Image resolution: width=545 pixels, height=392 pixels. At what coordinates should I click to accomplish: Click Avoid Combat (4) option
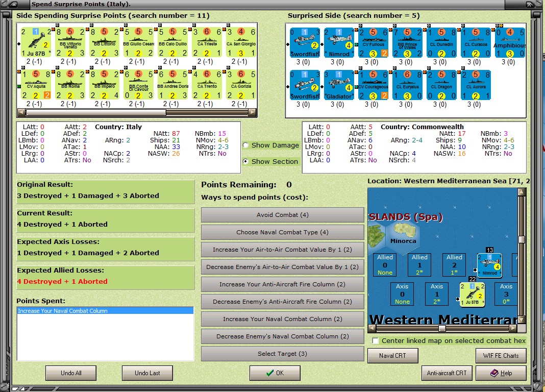click(x=283, y=215)
